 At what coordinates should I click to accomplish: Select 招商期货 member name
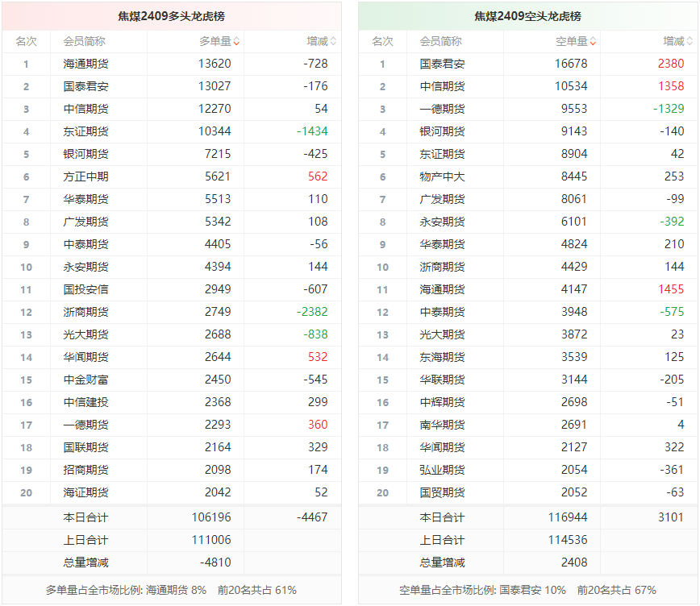pos(85,470)
